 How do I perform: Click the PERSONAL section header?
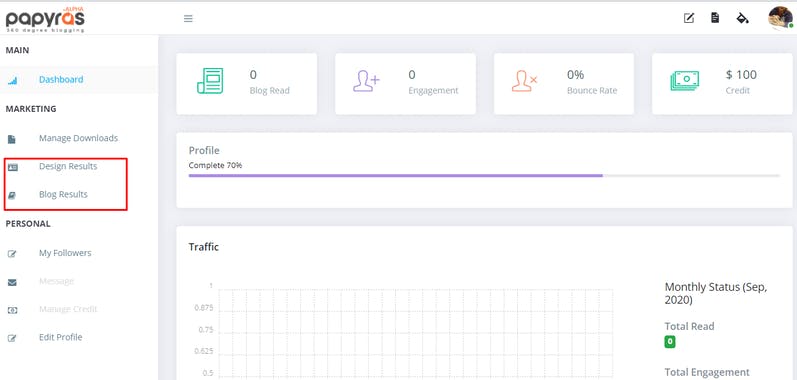click(28, 224)
